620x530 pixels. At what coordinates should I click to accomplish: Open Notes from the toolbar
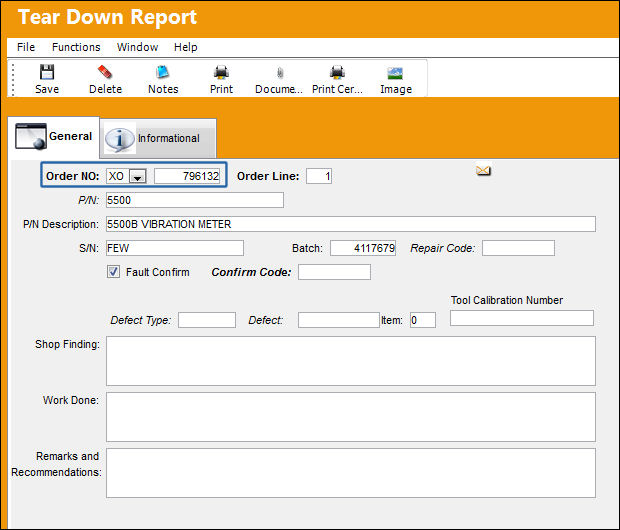(x=163, y=80)
